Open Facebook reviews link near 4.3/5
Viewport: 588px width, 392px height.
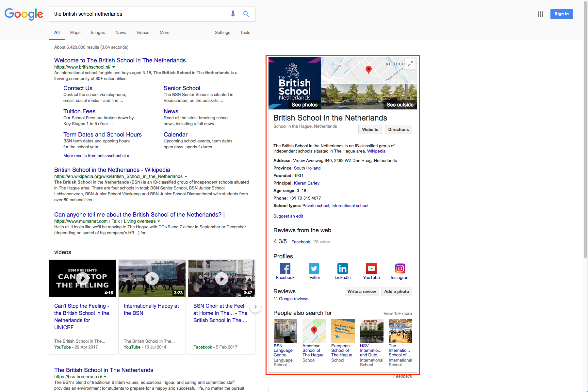[301, 242]
